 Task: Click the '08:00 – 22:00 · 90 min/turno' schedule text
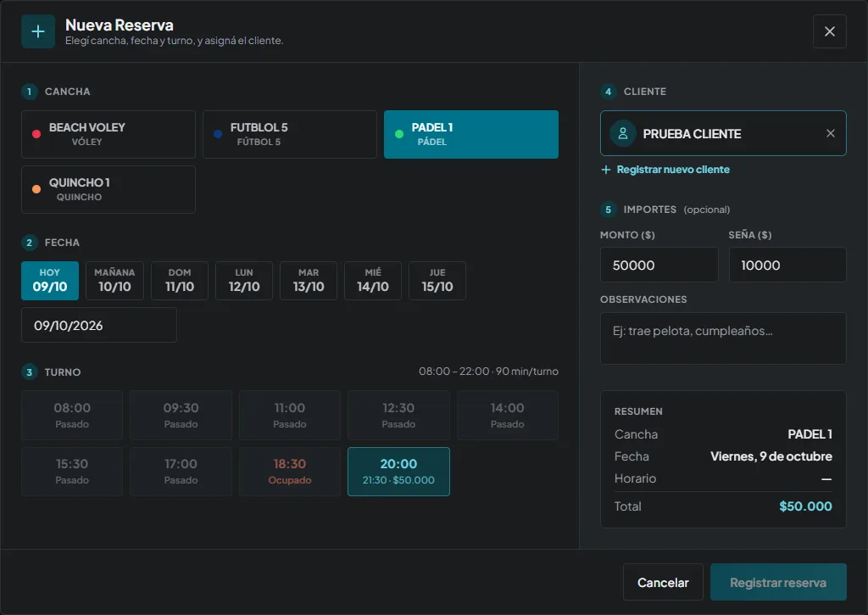click(x=488, y=372)
